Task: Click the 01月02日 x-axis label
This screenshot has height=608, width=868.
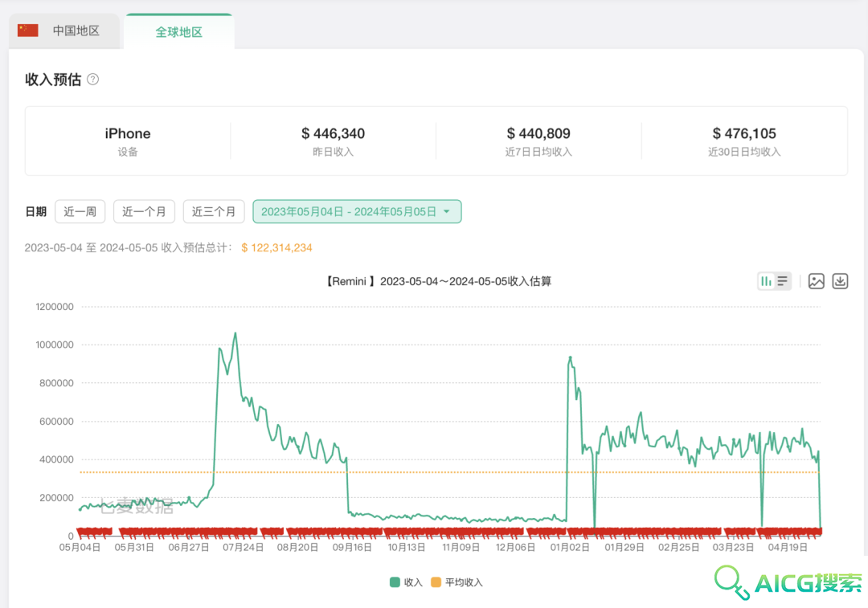Action: click(570, 548)
